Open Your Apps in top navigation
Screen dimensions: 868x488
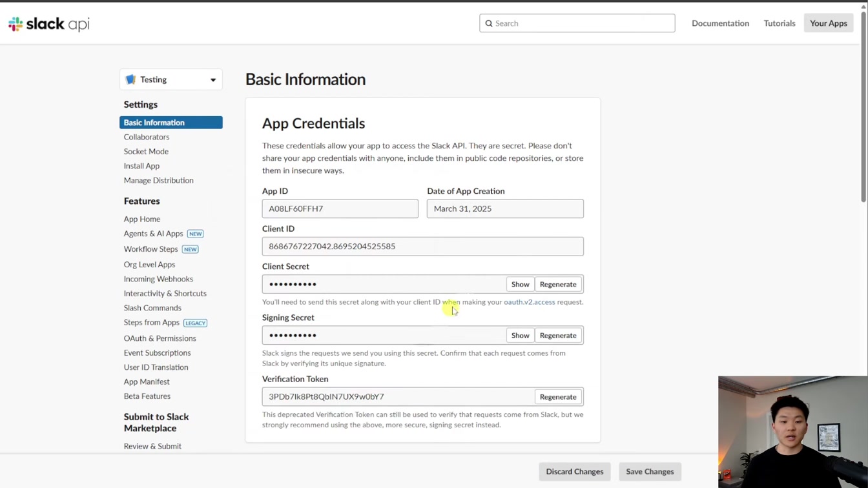(x=829, y=23)
